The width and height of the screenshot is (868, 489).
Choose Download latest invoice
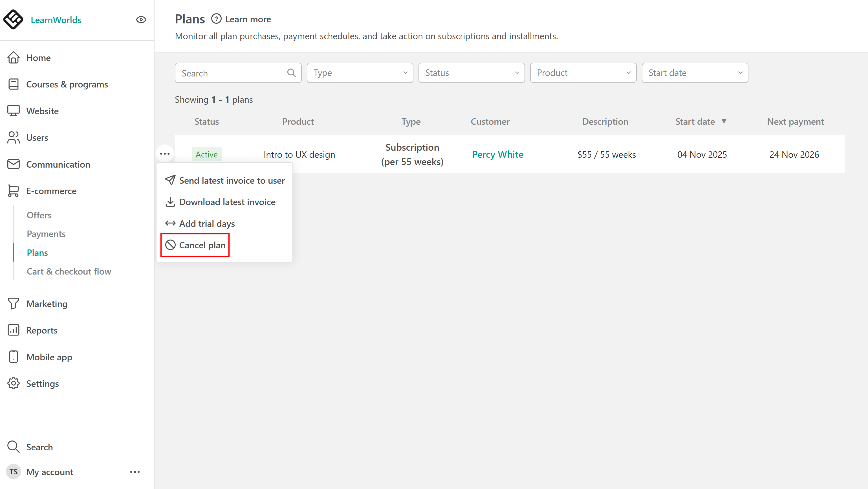point(227,202)
